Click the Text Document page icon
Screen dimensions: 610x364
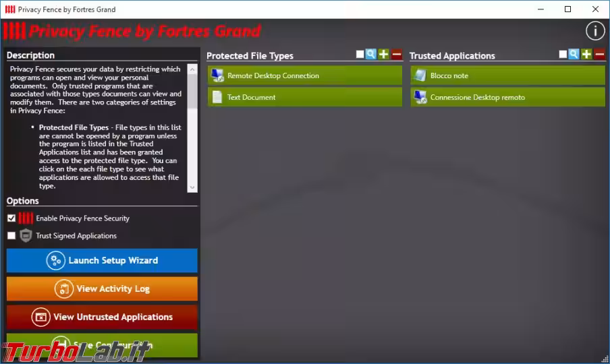click(217, 97)
